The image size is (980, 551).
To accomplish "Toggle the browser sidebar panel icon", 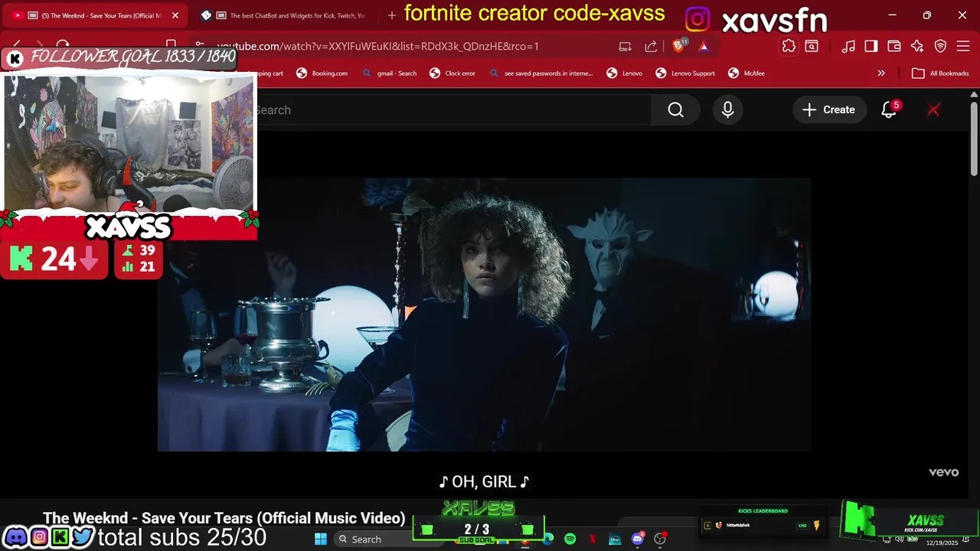I will point(871,46).
